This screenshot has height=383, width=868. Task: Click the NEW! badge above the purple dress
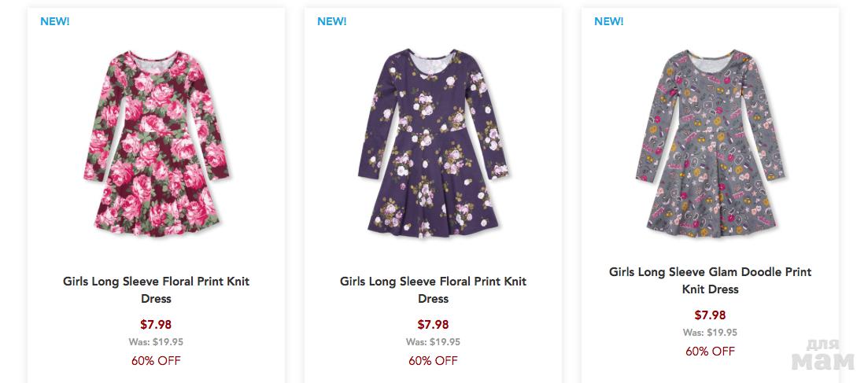(x=332, y=21)
